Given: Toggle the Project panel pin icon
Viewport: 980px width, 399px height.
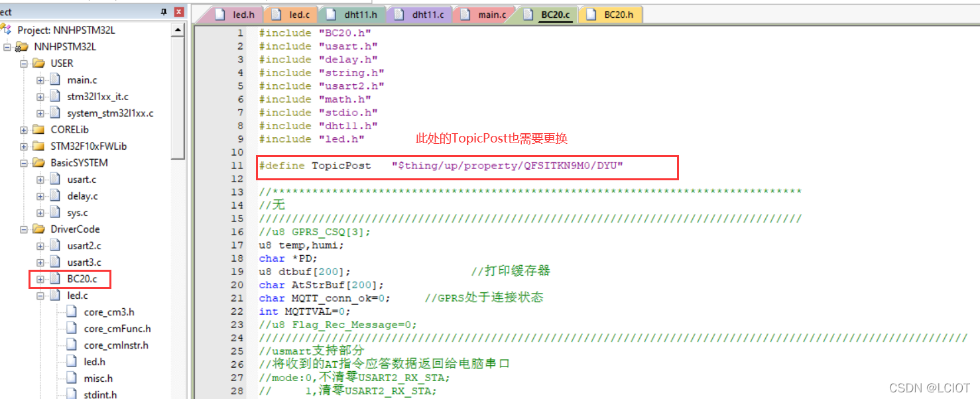Looking at the screenshot, I should 164,12.
